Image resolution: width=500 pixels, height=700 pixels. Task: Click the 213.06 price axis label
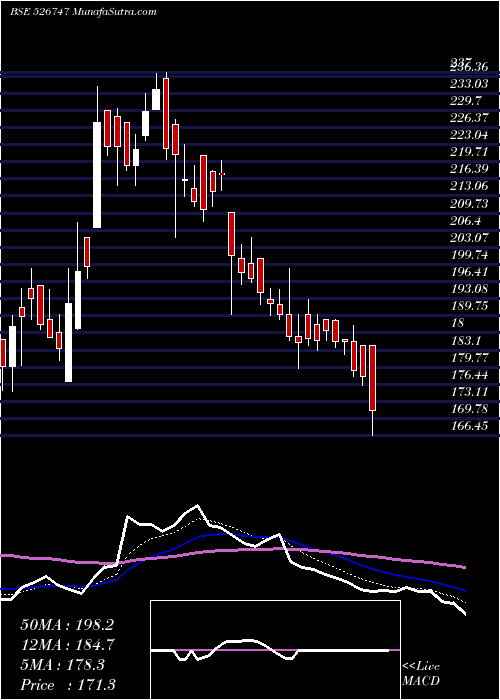point(469,186)
